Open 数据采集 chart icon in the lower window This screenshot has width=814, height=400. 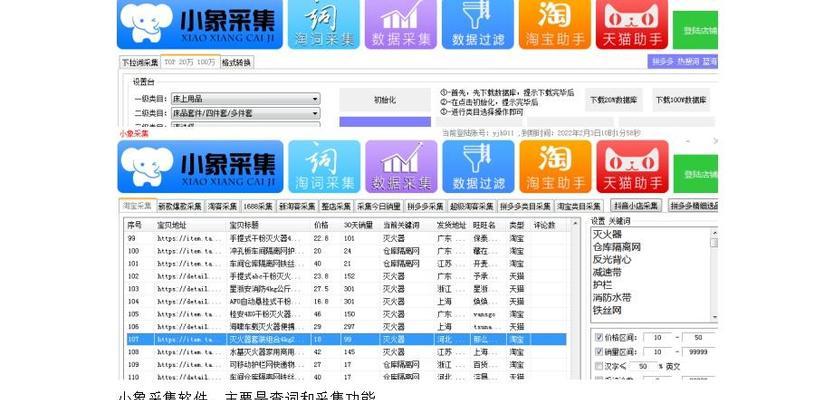point(401,167)
